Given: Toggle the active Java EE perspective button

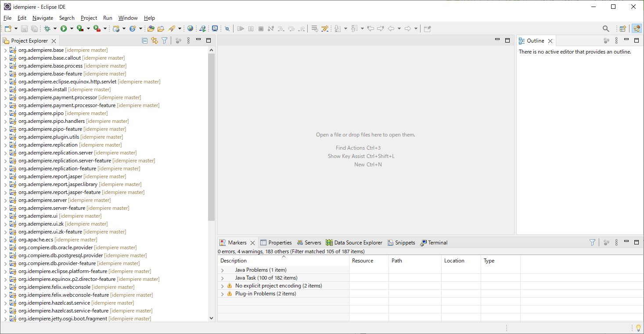Looking at the screenshot, I should coord(636,29).
